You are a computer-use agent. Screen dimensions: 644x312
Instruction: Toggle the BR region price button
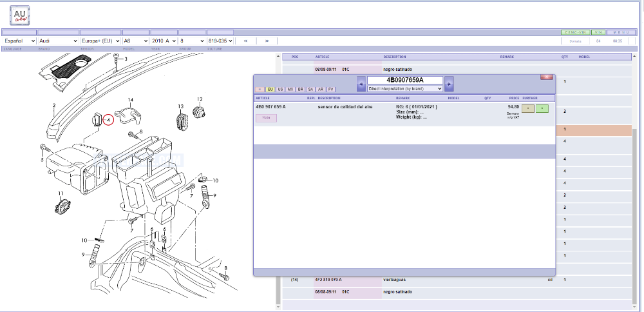pos(301,89)
